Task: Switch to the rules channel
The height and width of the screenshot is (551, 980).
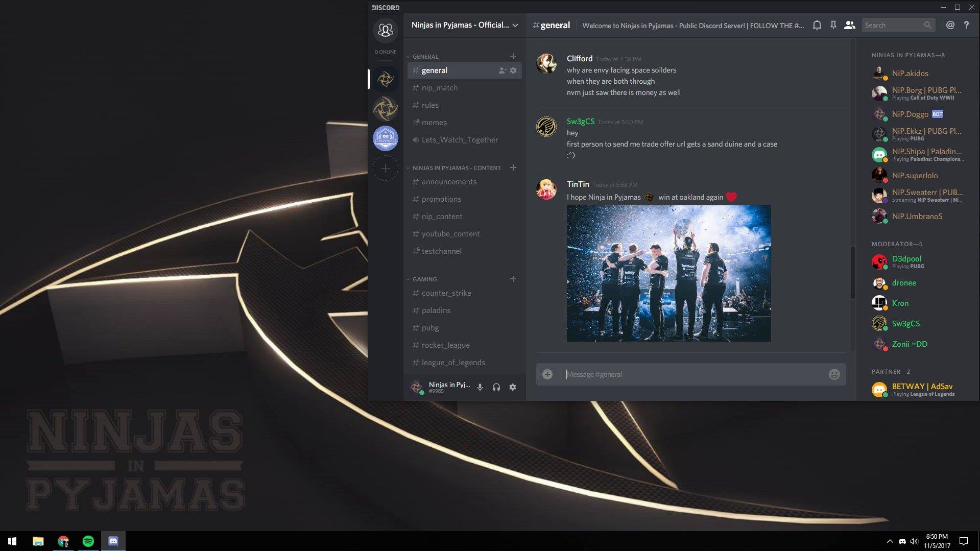Action: 464,105
